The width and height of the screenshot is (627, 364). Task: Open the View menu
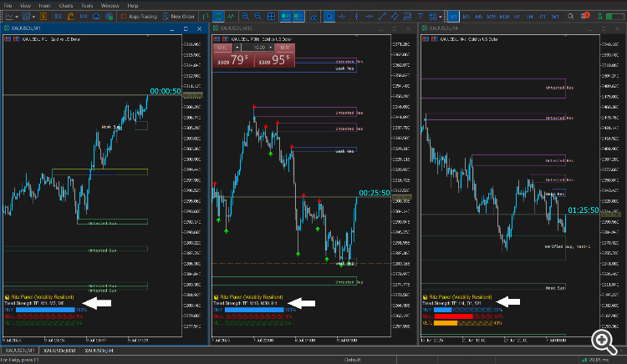[x=25, y=6]
